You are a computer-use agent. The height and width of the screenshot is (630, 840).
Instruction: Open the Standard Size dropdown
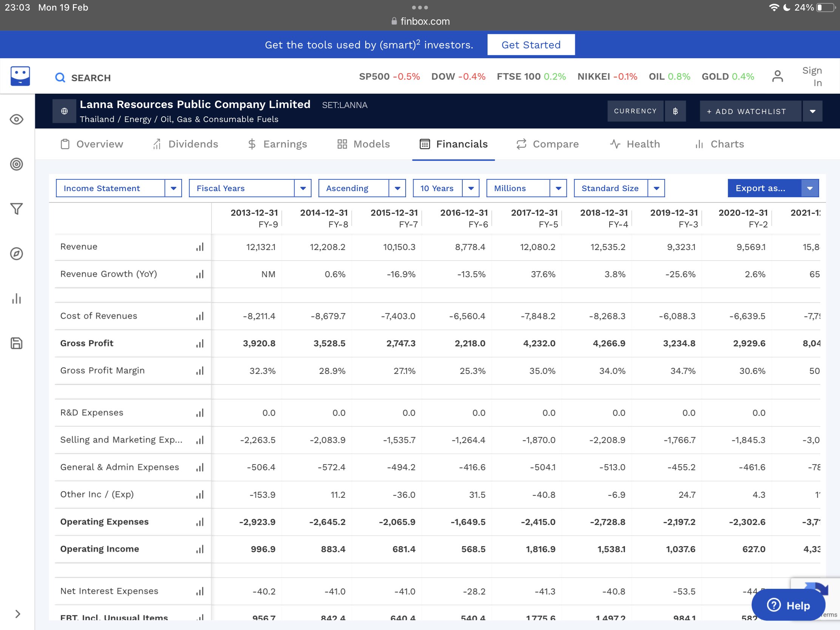[x=619, y=188]
